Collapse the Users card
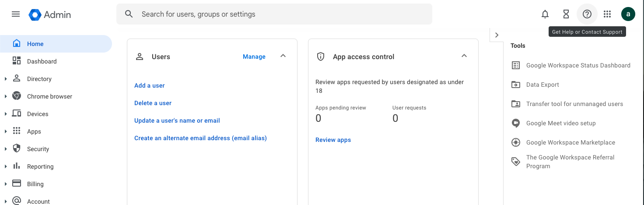Viewport: 644px width, 205px height. click(283, 56)
